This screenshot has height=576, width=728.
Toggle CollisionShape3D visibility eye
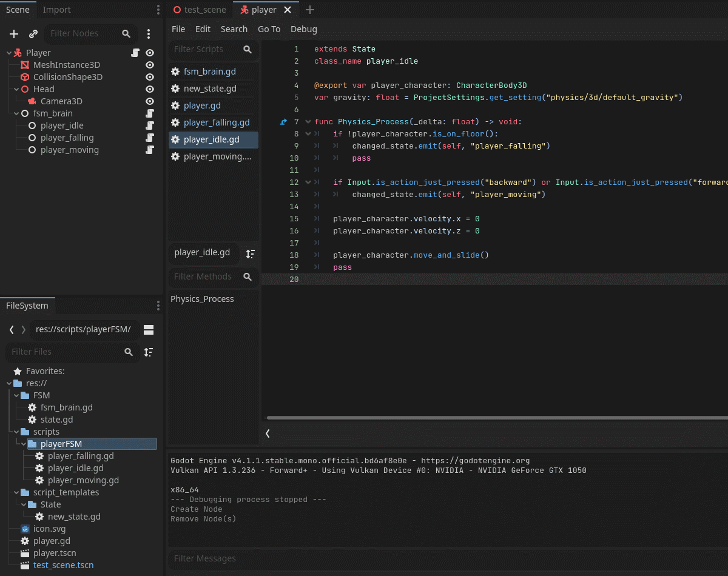point(150,77)
